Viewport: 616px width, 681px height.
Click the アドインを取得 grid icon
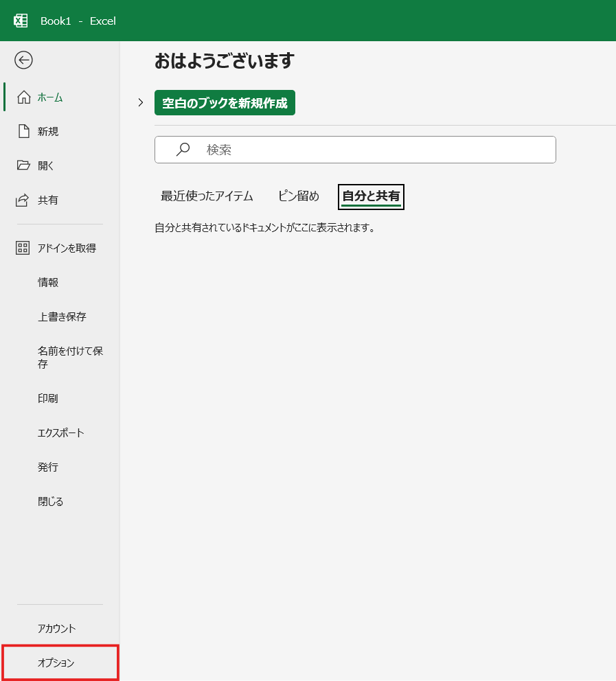point(23,248)
